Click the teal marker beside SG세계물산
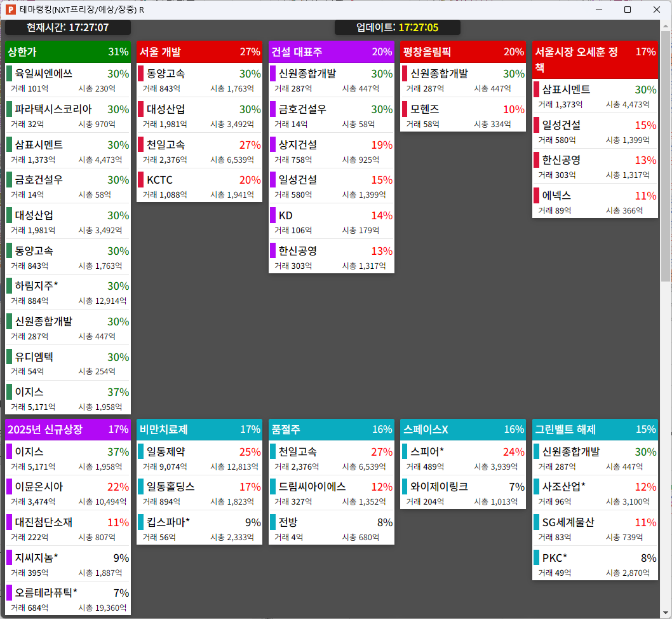The image size is (672, 619). [x=537, y=522]
